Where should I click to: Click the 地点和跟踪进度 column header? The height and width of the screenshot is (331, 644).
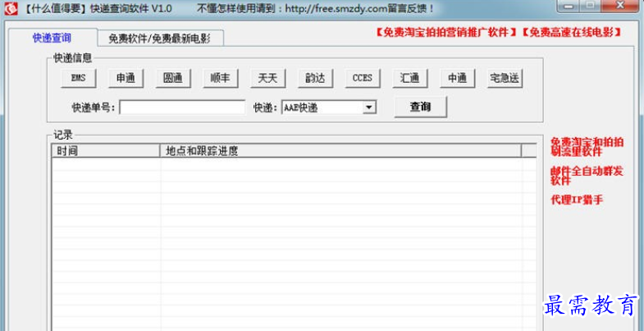[x=340, y=151]
